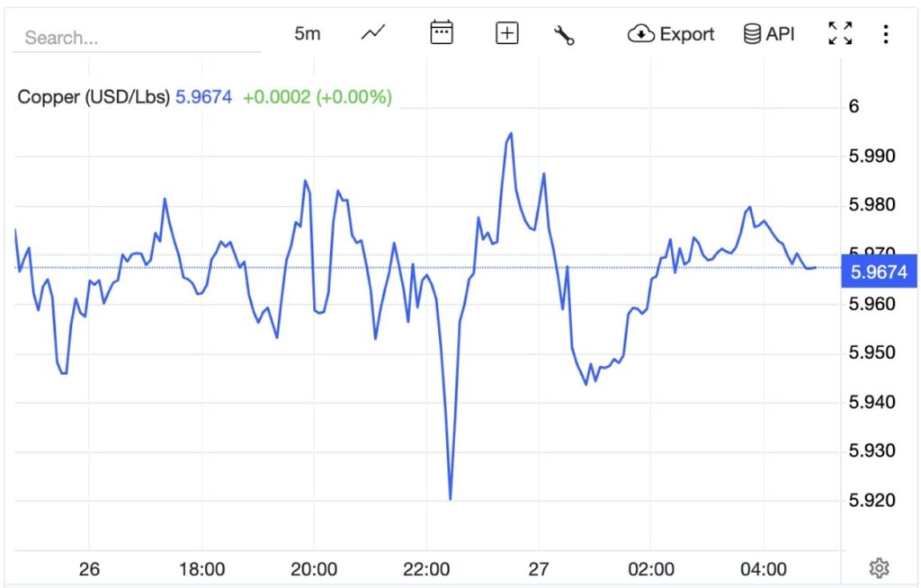Click the 04:00 time axis label
Viewport: 921px width, 588px height.
pos(764,569)
